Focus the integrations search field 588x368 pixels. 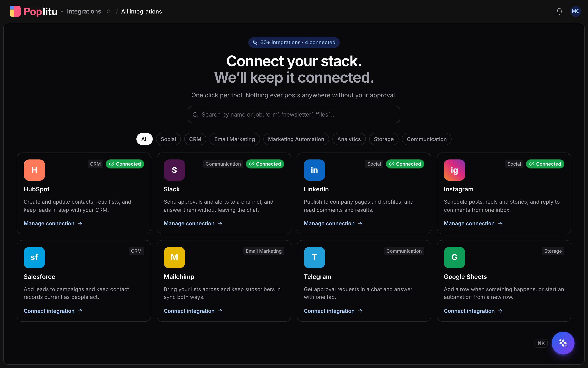pos(294,115)
